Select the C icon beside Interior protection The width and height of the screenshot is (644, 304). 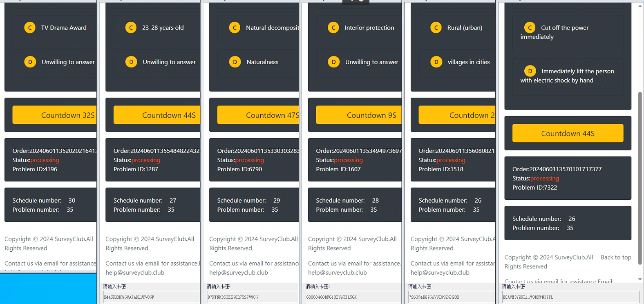click(333, 27)
